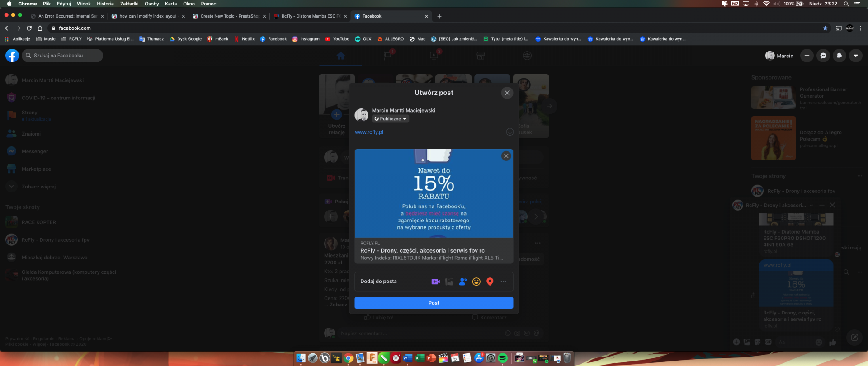Open more post options (three dots)
This screenshot has width=868, height=366.
[x=504, y=282]
